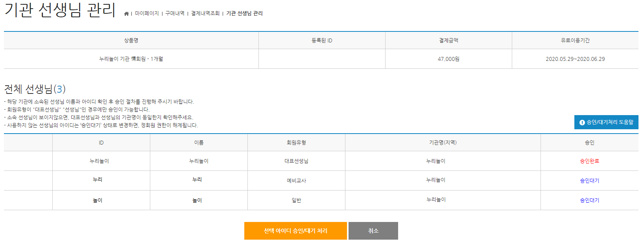Screen dimensions: 644x242
Task: Select 놀이 ID cell in teacher table
Action: [98, 200]
